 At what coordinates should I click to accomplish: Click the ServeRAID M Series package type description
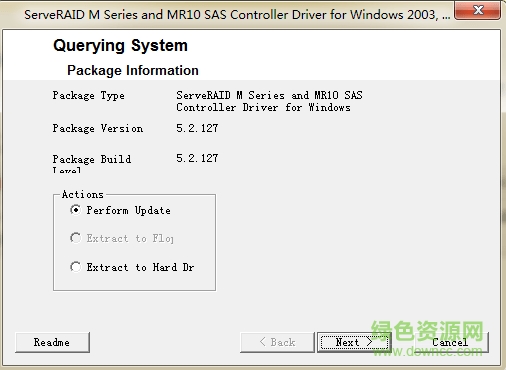269,101
